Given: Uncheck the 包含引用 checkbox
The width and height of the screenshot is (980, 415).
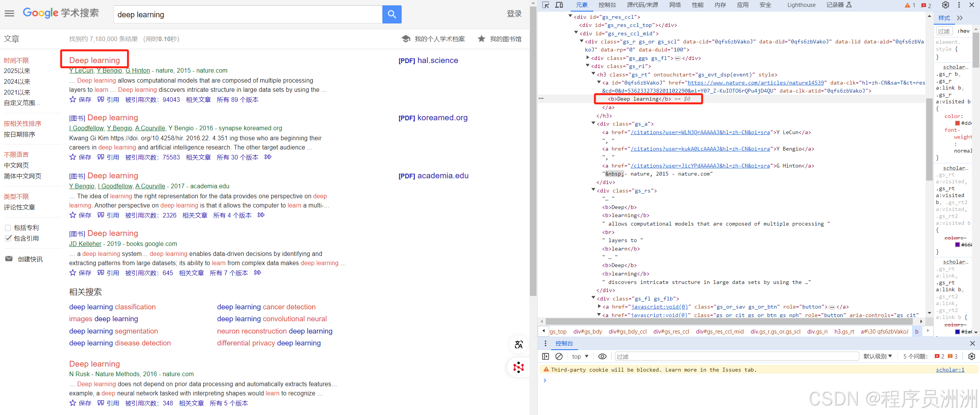Looking at the screenshot, I should (x=8, y=238).
